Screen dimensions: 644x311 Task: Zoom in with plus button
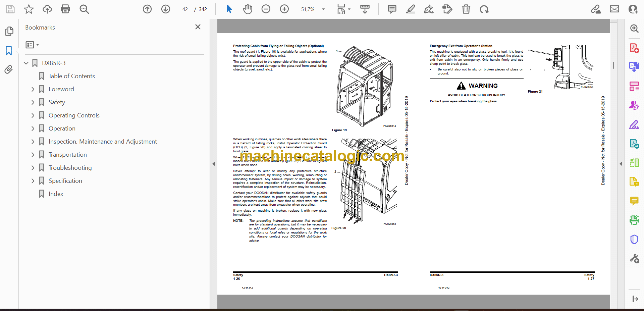[284, 9]
